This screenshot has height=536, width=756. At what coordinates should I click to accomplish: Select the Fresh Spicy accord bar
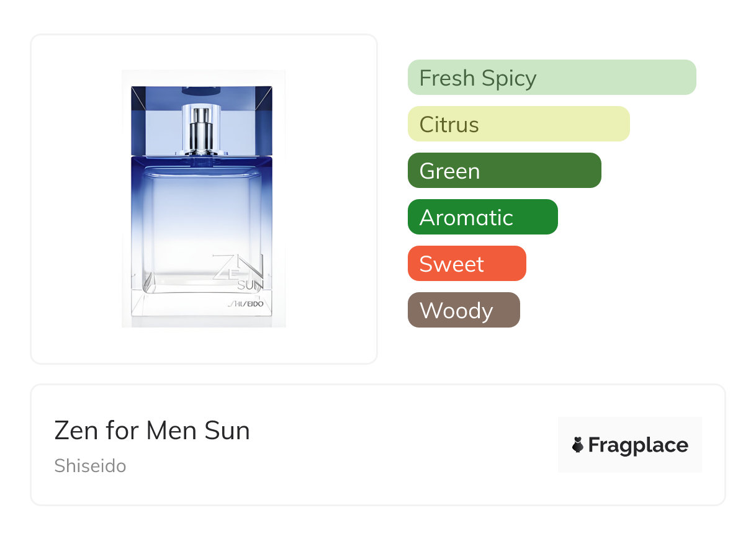(551, 78)
